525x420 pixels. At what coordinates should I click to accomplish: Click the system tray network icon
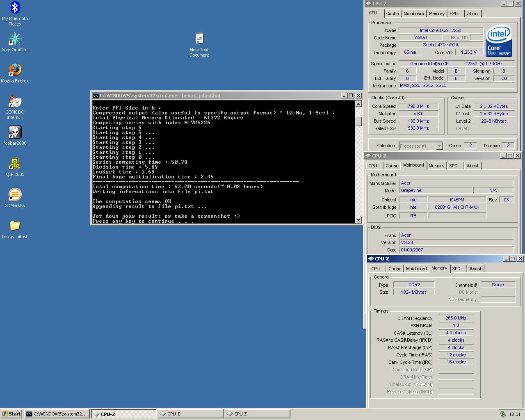click(x=503, y=414)
